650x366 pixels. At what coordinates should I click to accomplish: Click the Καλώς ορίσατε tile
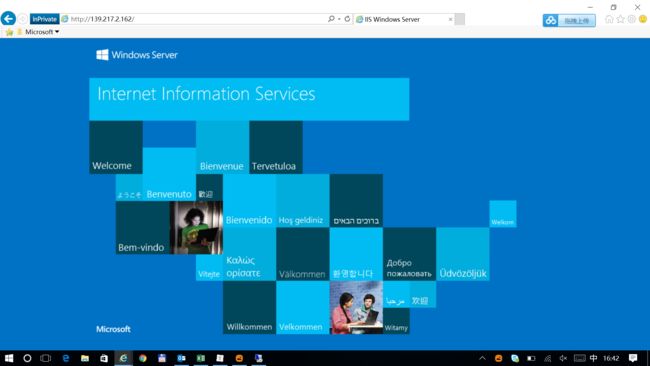tap(249, 254)
